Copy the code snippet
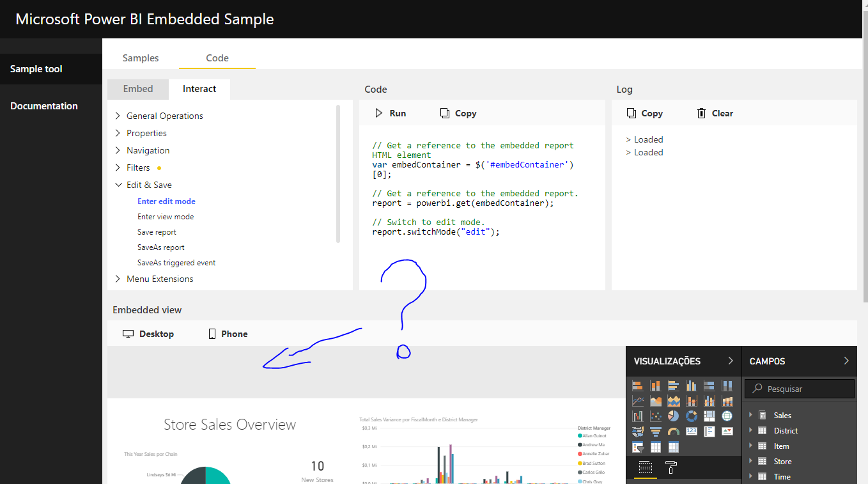The height and width of the screenshot is (484, 868). (x=458, y=113)
